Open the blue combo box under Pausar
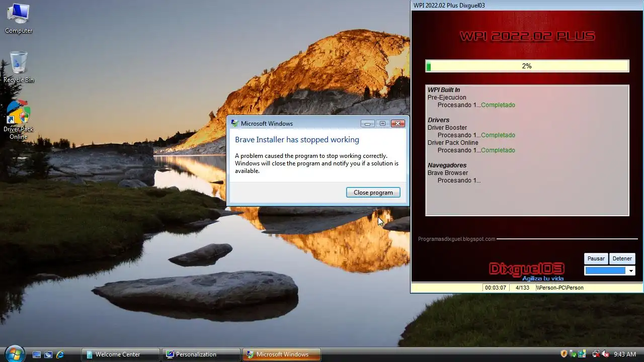This screenshot has height=362, width=644. click(610, 270)
